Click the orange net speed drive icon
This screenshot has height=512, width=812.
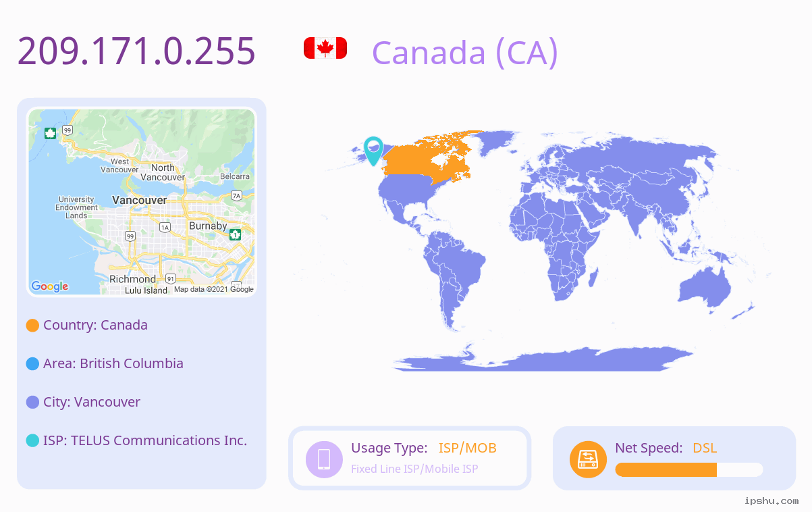pos(588,459)
